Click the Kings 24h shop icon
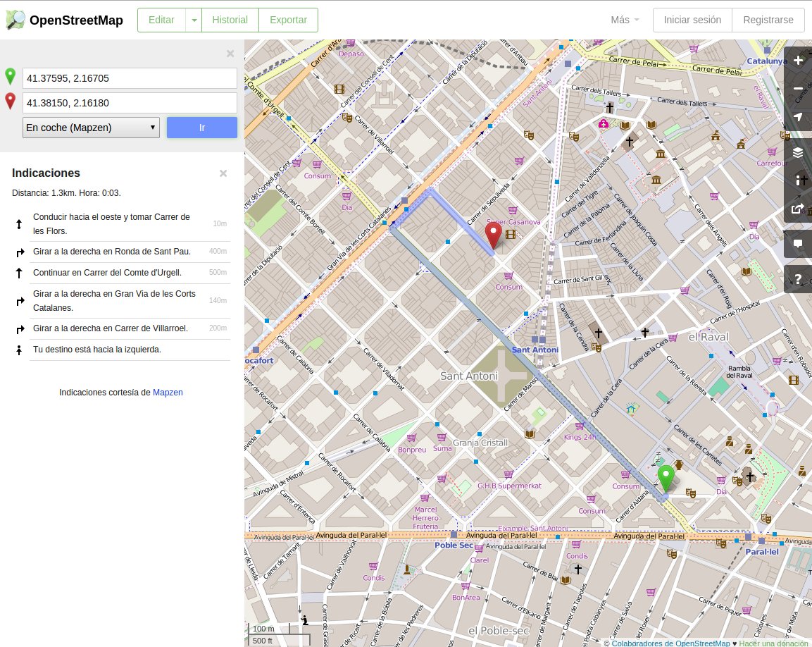Viewport: 812px width, 647px height. pos(580,426)
